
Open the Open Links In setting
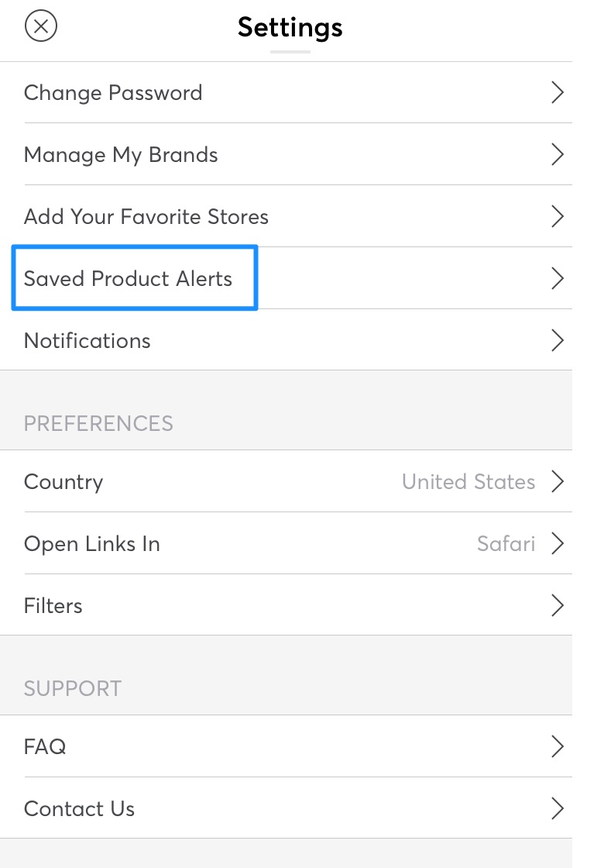click(x=286, y=543)
